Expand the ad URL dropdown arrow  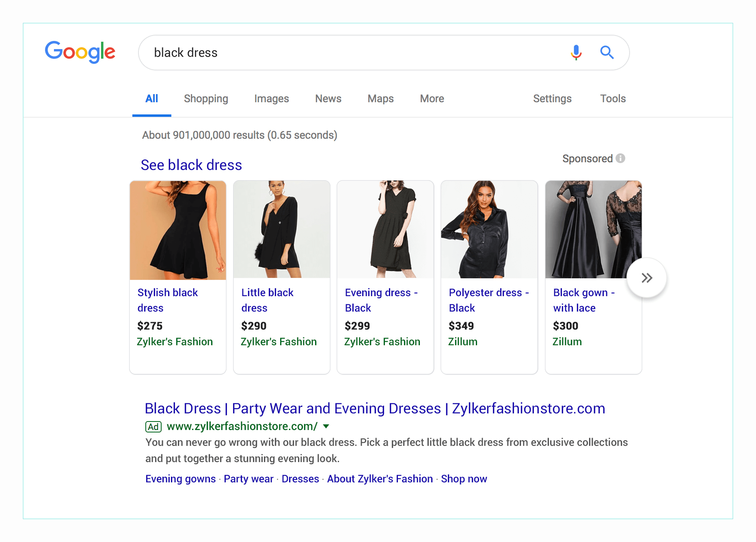326,426
